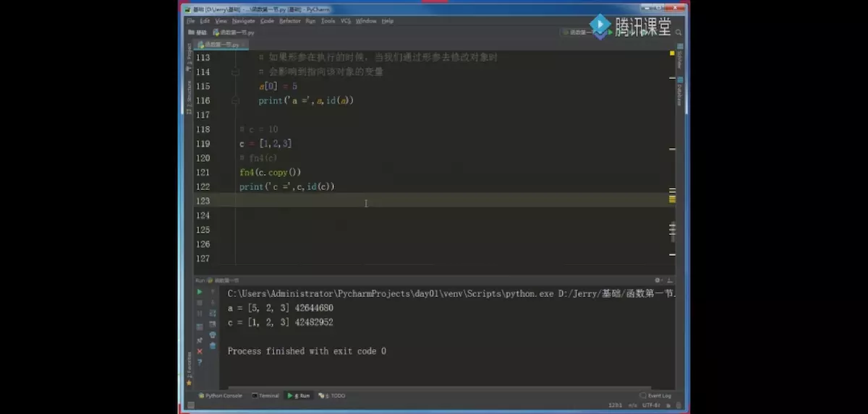Open the File menu
The image size is (868, 414).
(191, 21)
